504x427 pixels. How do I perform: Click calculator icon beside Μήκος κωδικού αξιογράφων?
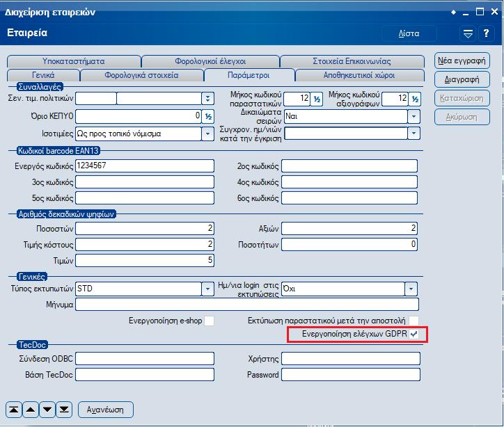click(415, 99)
